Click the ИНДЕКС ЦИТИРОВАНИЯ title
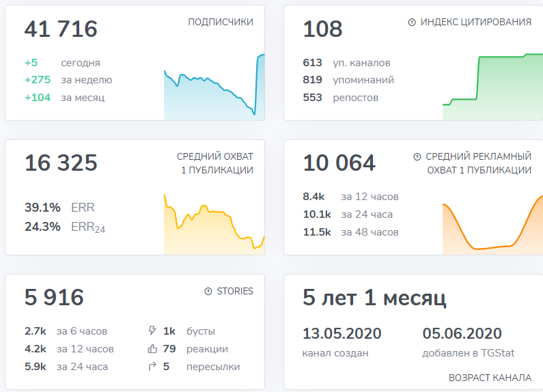Viewport: 543px width, 392px height. 476,22
